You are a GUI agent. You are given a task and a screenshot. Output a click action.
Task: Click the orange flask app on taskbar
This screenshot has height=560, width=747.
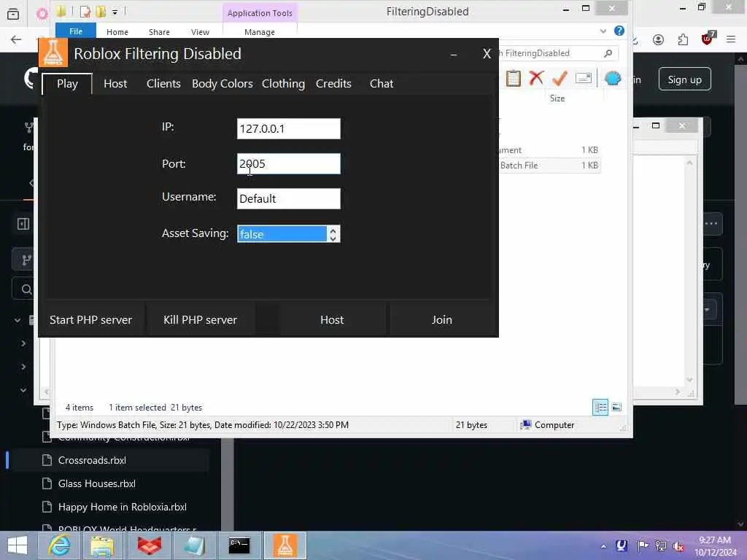pyautogui.click(x=285, y=545)
